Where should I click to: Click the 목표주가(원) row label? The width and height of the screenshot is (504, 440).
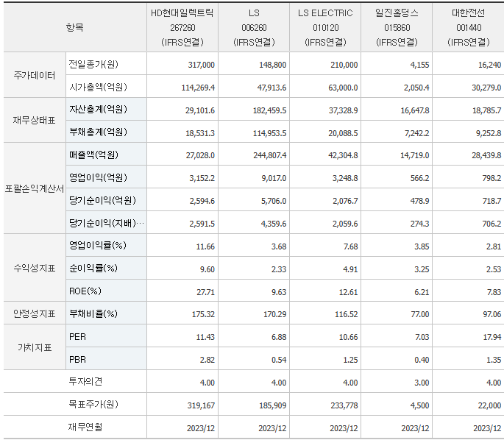[x=93, y=405]
